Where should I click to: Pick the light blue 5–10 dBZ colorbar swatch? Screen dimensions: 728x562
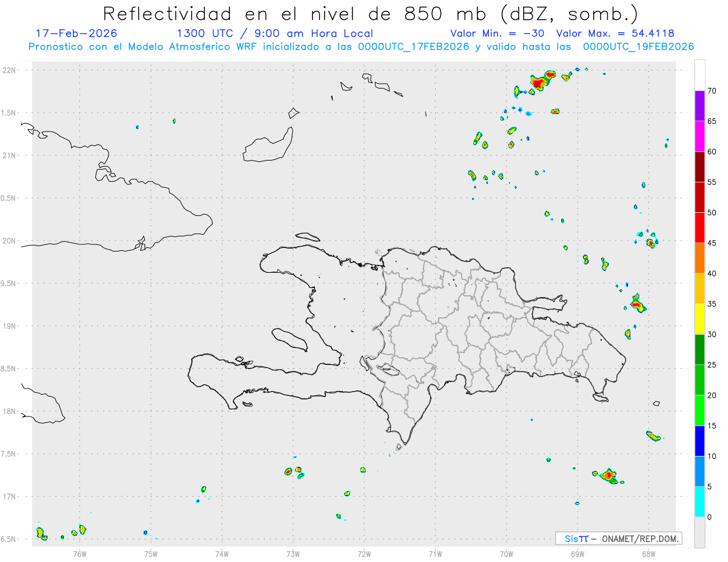(699, 472)
